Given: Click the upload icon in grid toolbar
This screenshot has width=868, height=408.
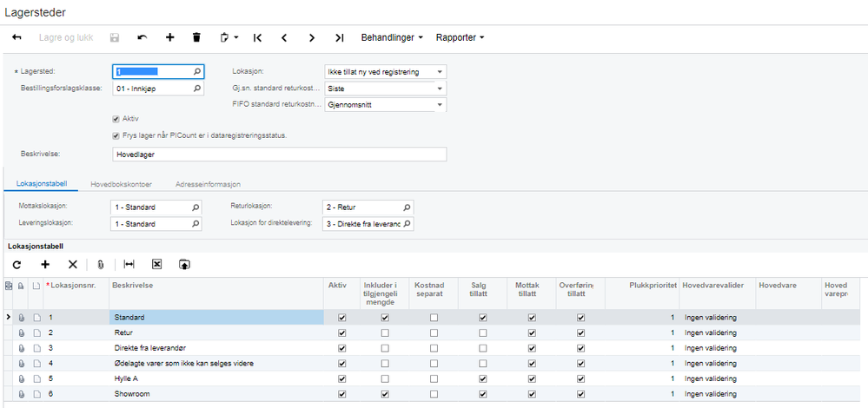Looking at the screenshot, I should pos(184,265).
